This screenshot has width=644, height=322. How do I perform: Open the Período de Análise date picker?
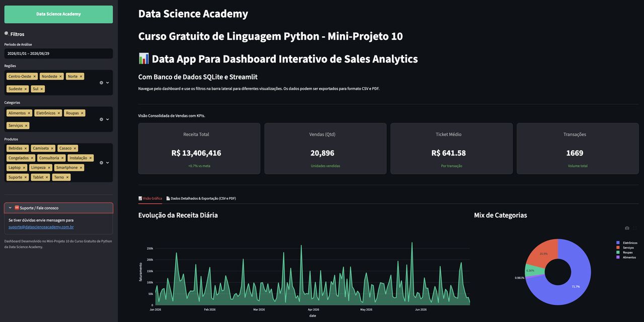point(58,53)
